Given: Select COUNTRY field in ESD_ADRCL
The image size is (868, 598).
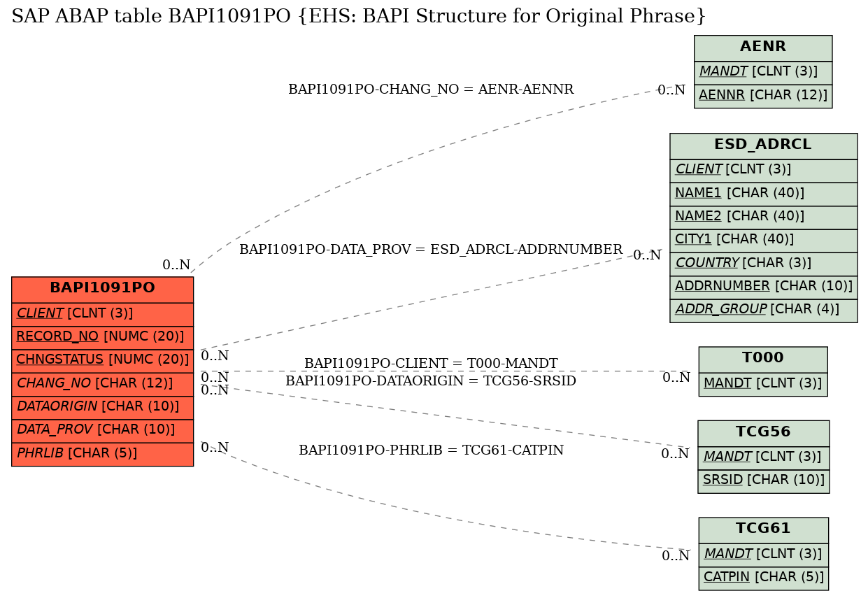Looking at the screenshot, I should coord(763,264).
